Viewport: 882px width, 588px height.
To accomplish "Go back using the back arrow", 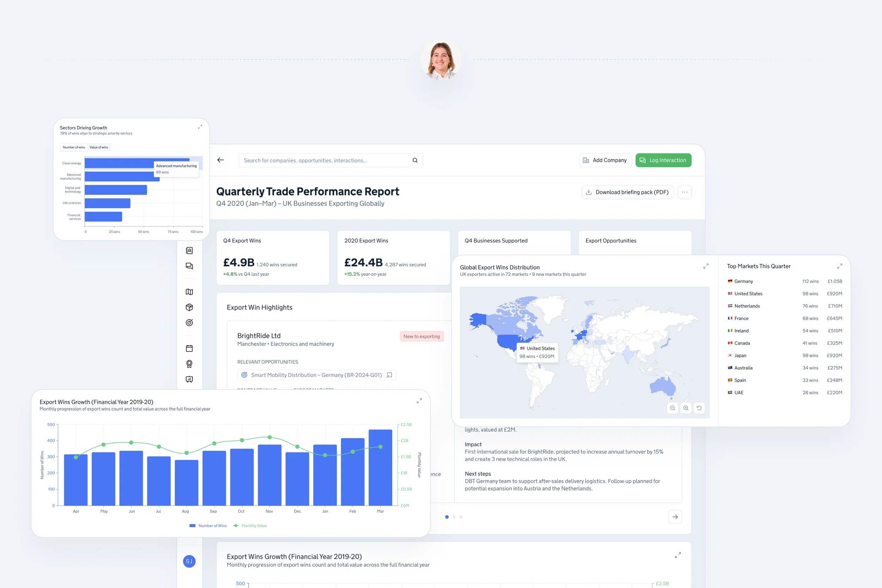I will tap(220, 160).
